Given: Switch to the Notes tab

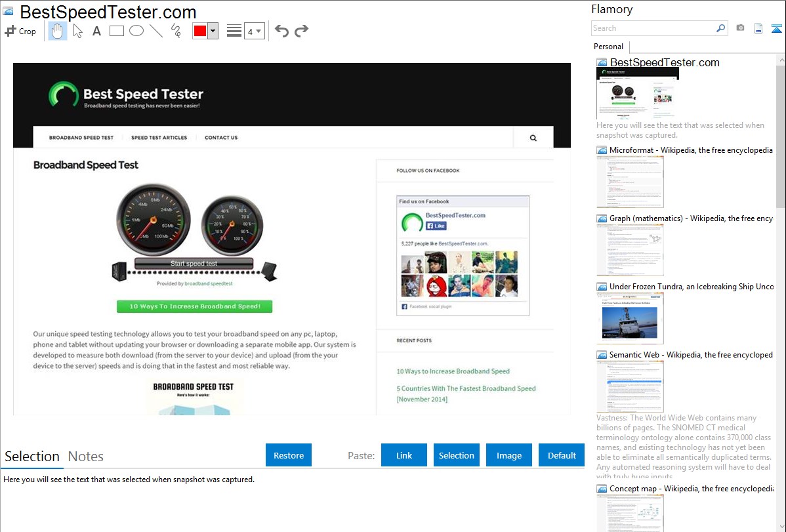Looking at the screenshot, I should 86,457.
